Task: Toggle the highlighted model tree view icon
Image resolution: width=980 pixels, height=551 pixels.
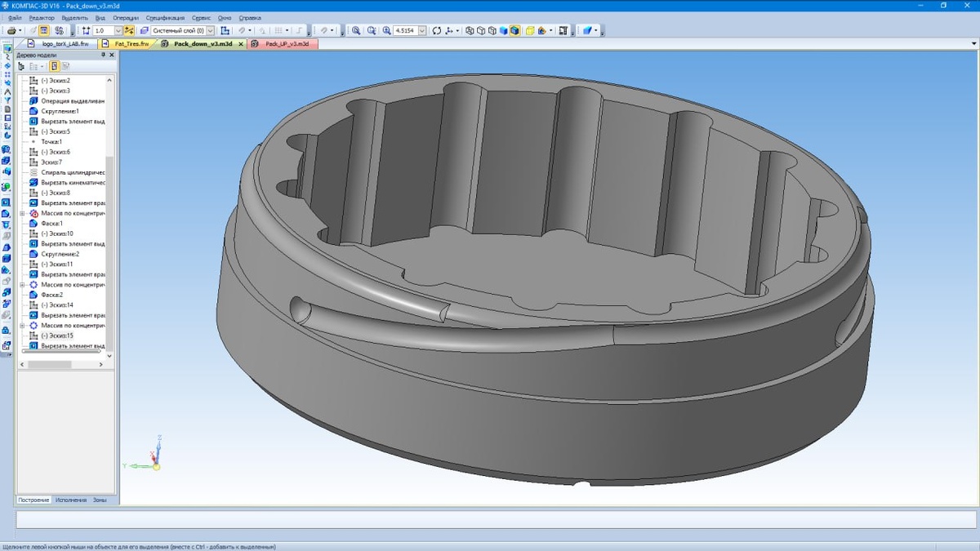Action: [x=54, y=66]
